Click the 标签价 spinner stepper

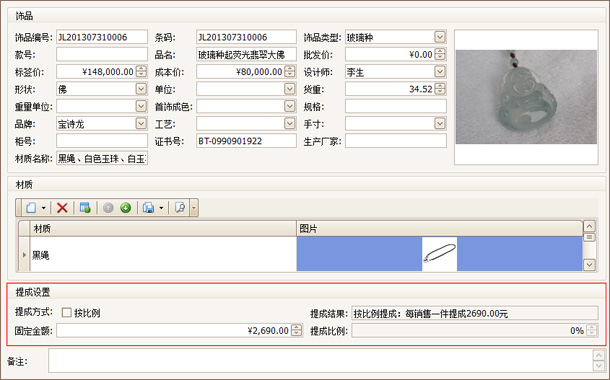click(x=142, y=72)
